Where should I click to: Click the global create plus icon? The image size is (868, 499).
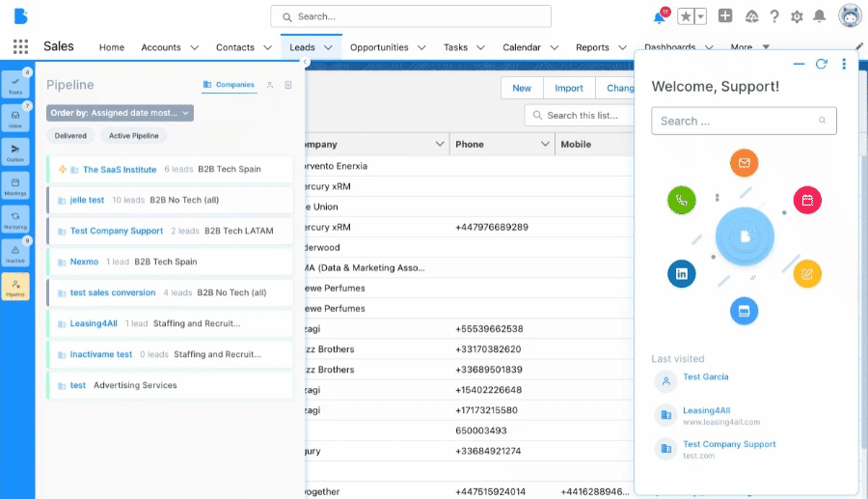[x=725, y=16]
